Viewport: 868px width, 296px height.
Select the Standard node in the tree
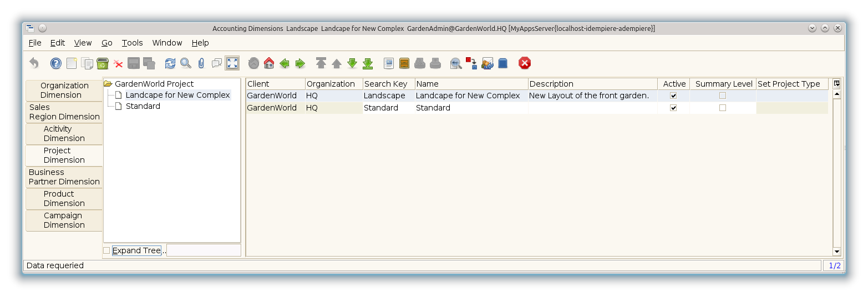click(143, 106)
